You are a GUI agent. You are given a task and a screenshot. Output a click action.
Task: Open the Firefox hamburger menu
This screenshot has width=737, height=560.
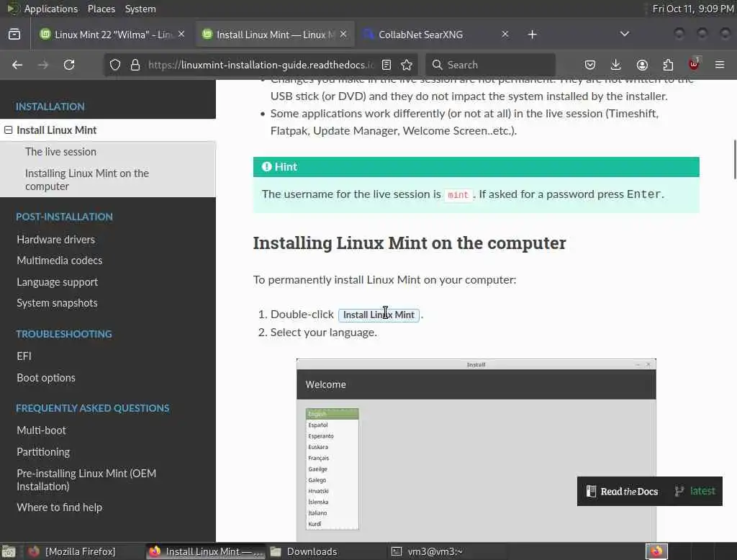click(720, 65)
